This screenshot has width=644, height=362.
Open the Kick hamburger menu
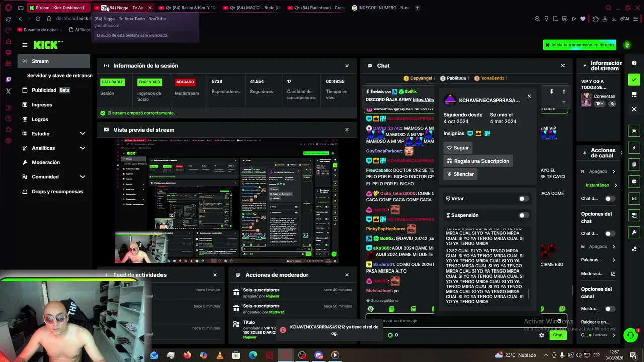tap(25, 45)
